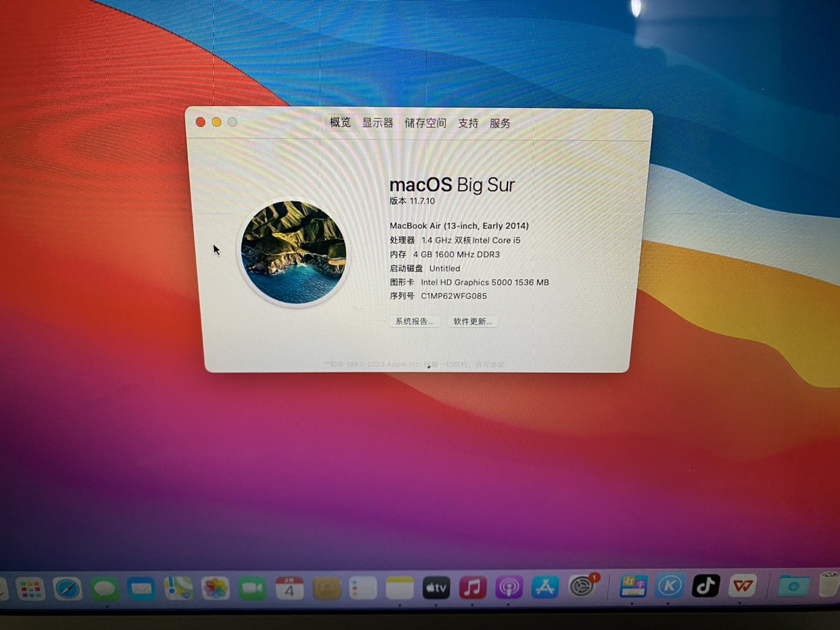The height and width of the screenshot is (630, 840).
Task: Click the 4 GB 1600 MHz DDR3 text
Action: (x=456, y=254)
